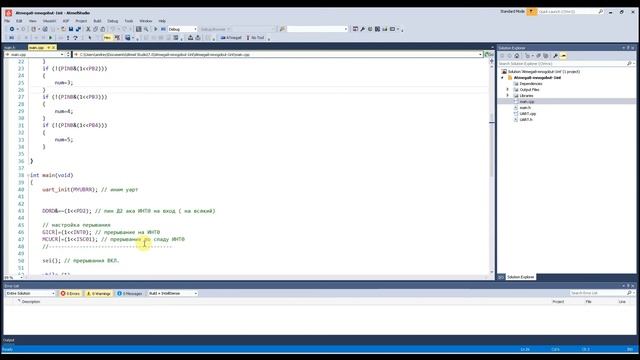Select the Solution root node
Viewport: 640px width, 360px height.
point(544,71)
